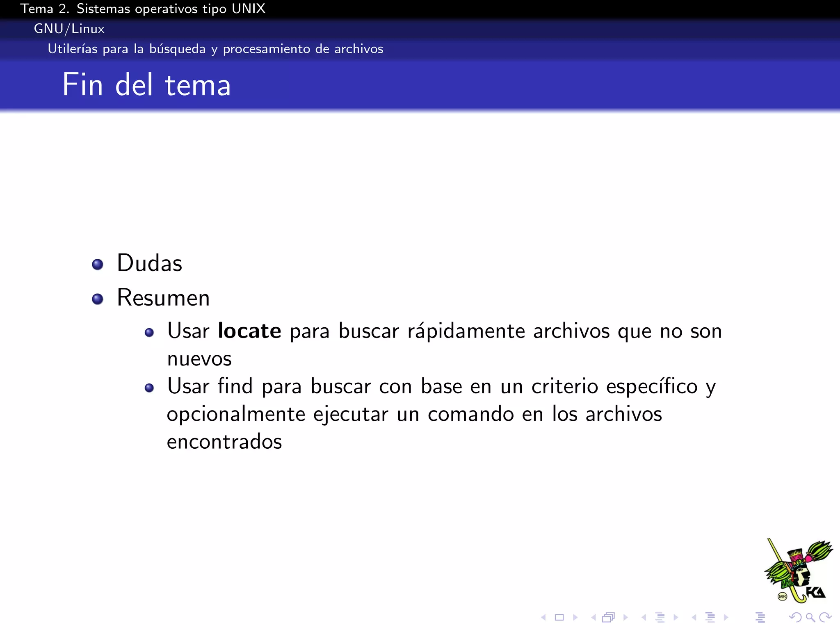Click 'opcionalmente ejecutar un comando' line
The height and width of the screenshot is (630, 840).
[414, 414]
